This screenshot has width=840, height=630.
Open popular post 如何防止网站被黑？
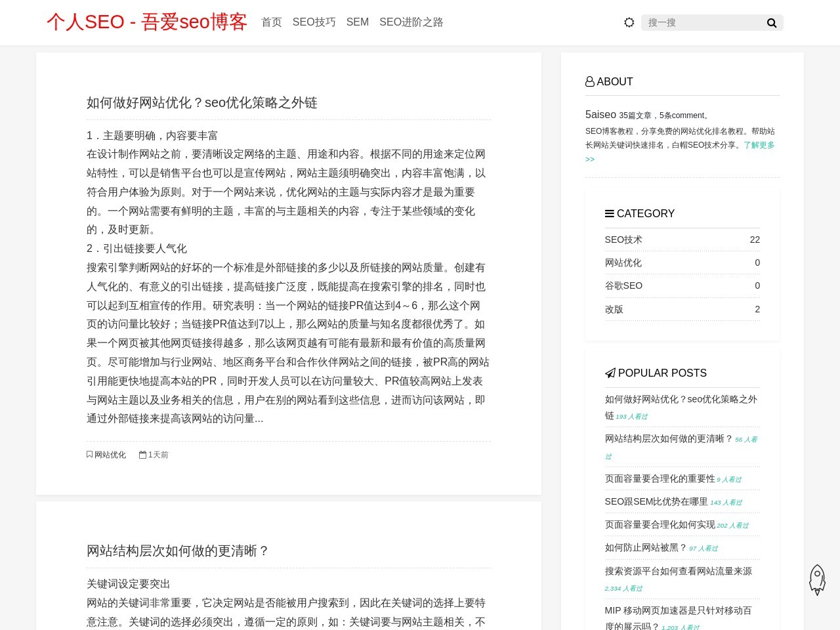point(646,547)
